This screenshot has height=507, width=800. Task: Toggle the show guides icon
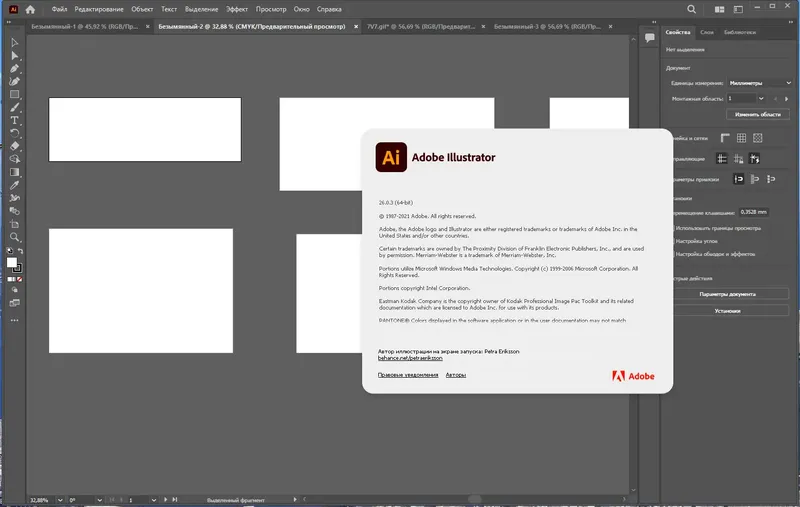coord(722,159)
